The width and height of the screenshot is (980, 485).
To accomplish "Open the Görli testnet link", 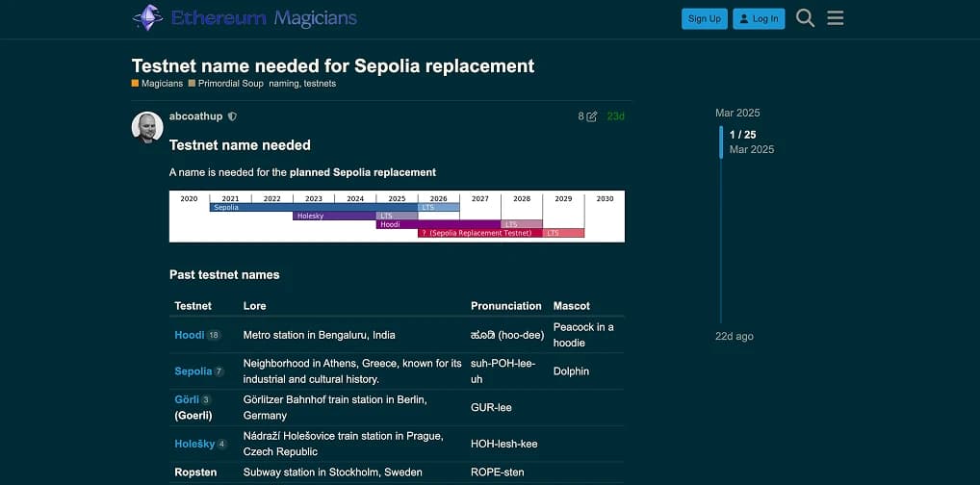I will (x=187, y=399).
